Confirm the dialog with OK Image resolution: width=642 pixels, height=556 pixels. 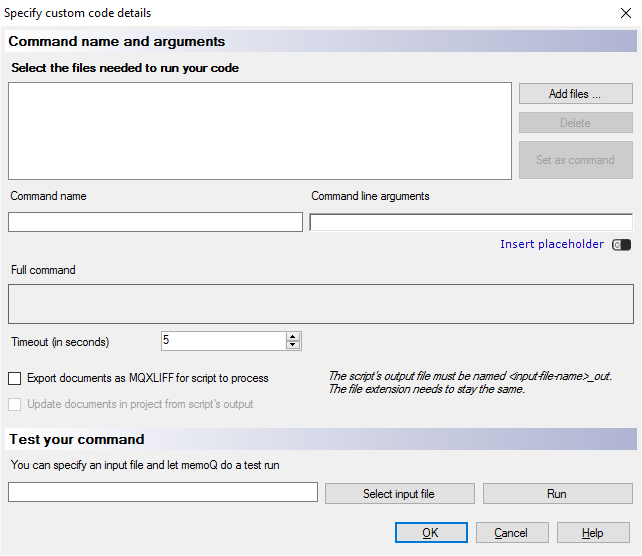pyautogui.click(x=431, y=533)
